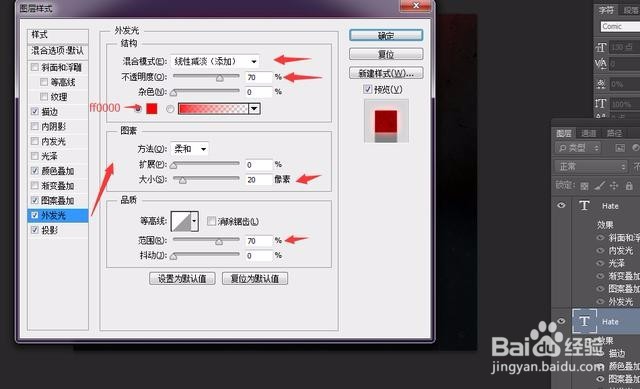640x389 pixels.
Task: Click the 新建样式(W)... button
Action: pos(386,73)
